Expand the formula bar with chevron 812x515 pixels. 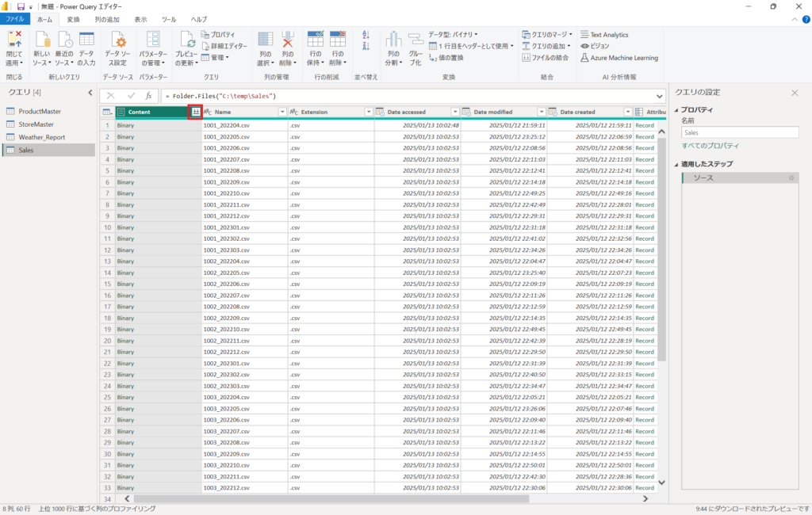point(659,97)
